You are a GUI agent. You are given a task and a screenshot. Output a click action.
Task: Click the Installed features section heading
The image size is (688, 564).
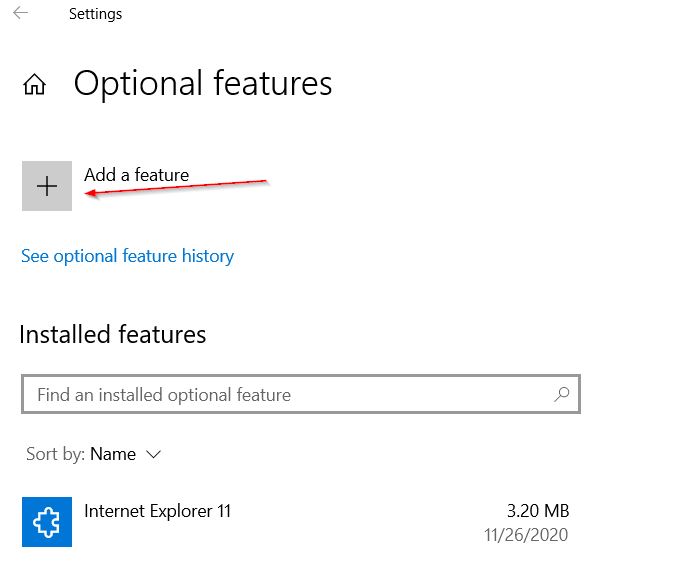(113, 334)
